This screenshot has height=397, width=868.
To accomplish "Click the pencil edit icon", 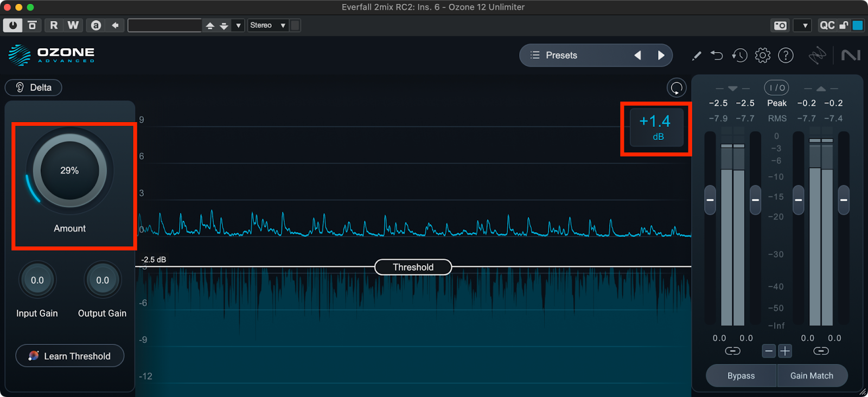I will coord(697,55).
